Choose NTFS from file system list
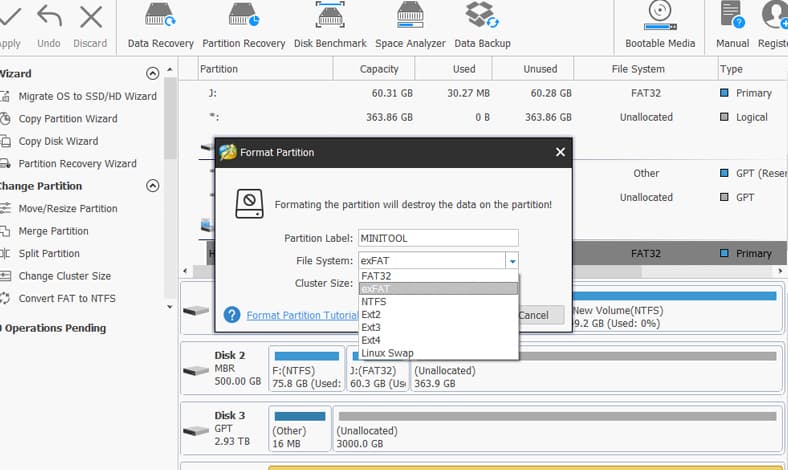The height and width of the screenshot is (470, 788). tap(438, 302)
